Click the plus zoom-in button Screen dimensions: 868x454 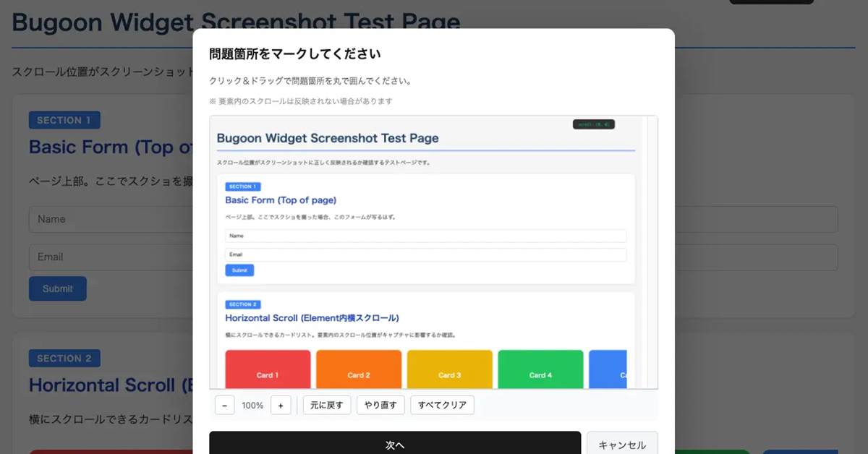pyautogui.click(x=281, y=406)
